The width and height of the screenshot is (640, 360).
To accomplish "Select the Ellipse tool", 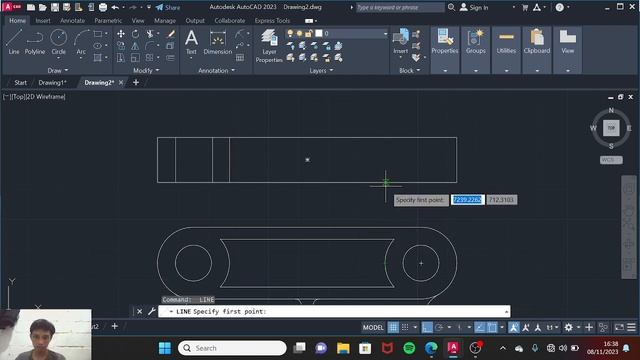I will (x=98, y=46).
